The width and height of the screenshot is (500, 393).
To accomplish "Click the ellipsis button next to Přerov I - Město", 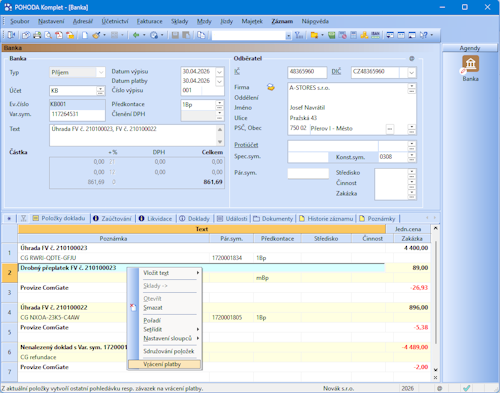I will click(x=390, y=129).
